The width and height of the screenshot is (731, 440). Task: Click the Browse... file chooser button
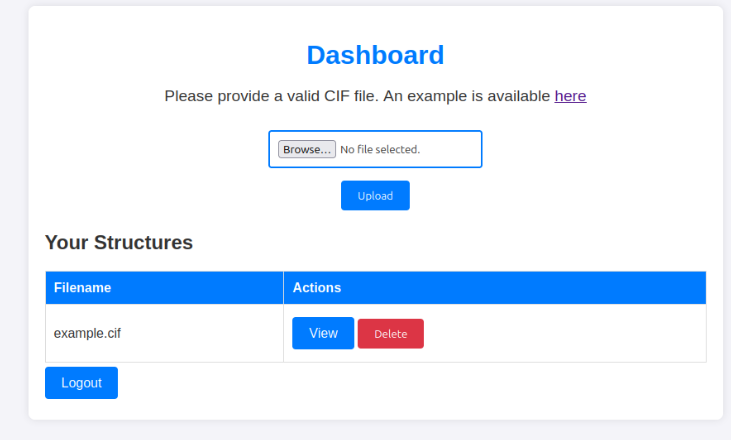[306, 149]
